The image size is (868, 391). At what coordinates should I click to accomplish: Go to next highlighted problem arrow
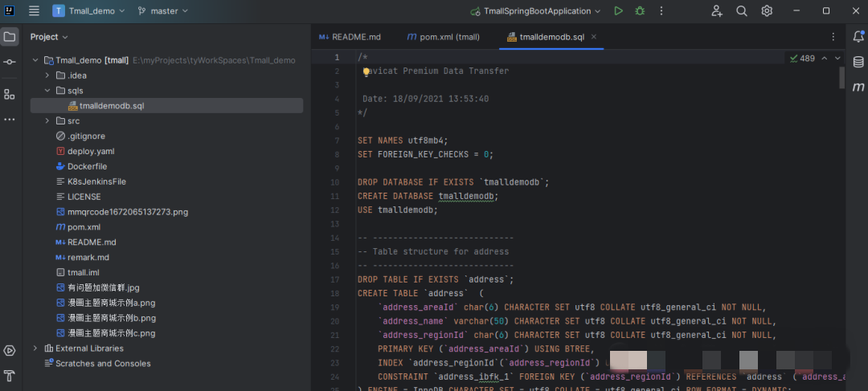[837, 58]
